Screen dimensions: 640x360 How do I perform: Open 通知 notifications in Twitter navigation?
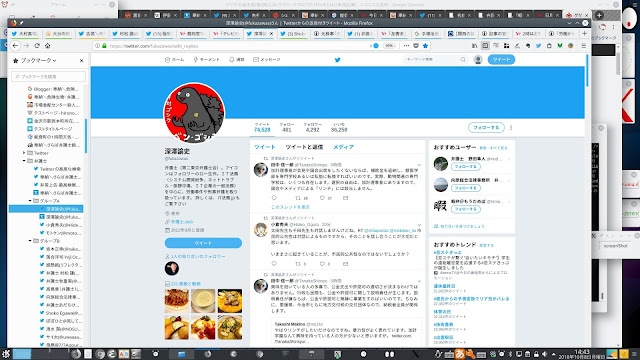point(237,60)
